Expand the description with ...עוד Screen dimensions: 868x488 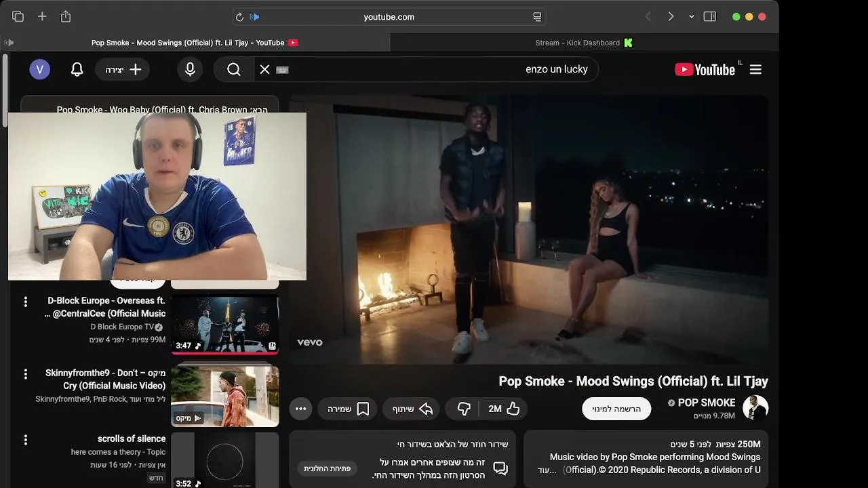pyautogui.click(x=547, y=470)
